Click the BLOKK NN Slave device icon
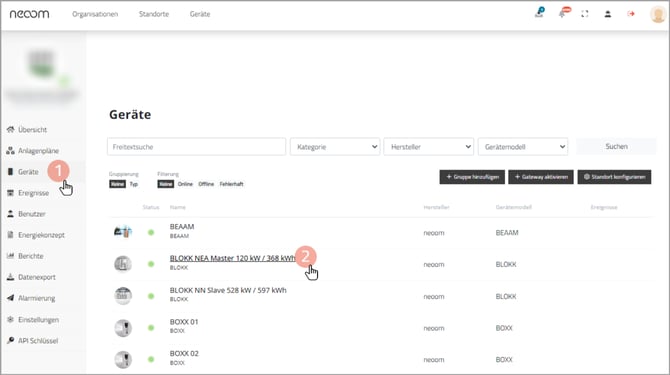The height and width of the screenshot is (375, 670). pos(123,296)
